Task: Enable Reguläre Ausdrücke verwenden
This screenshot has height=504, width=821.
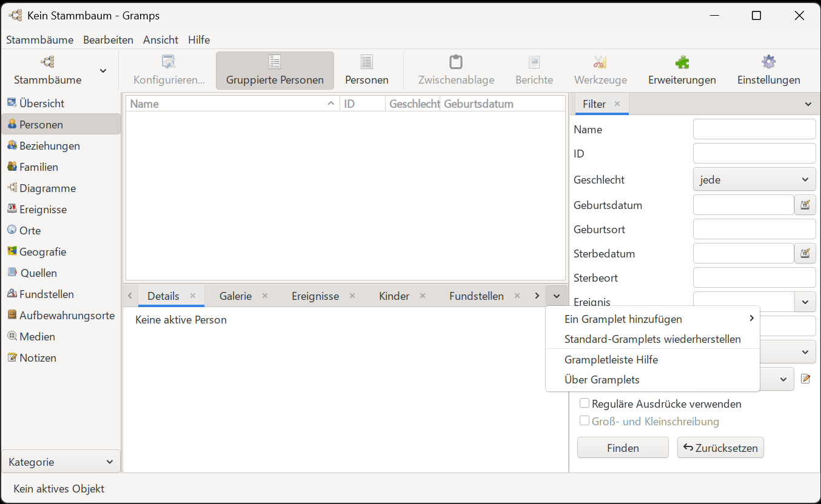Action: click(x=585, y=403)
